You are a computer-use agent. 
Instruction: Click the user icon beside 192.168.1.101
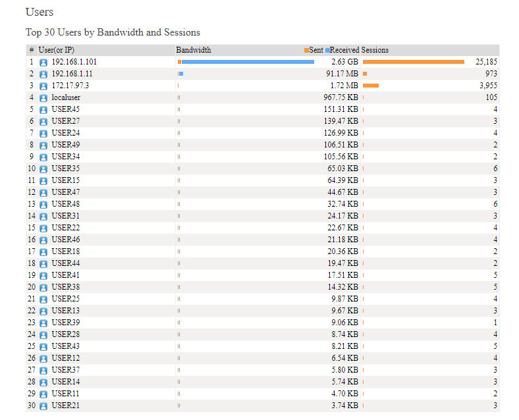pyautogui.click(x=43, y=63)
